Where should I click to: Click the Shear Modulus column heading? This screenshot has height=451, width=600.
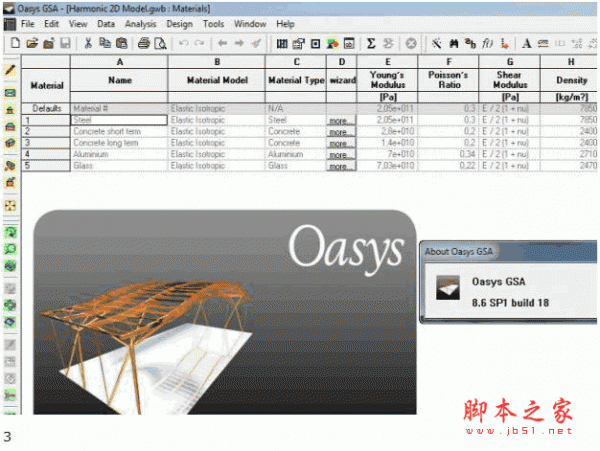coord(509,80)
